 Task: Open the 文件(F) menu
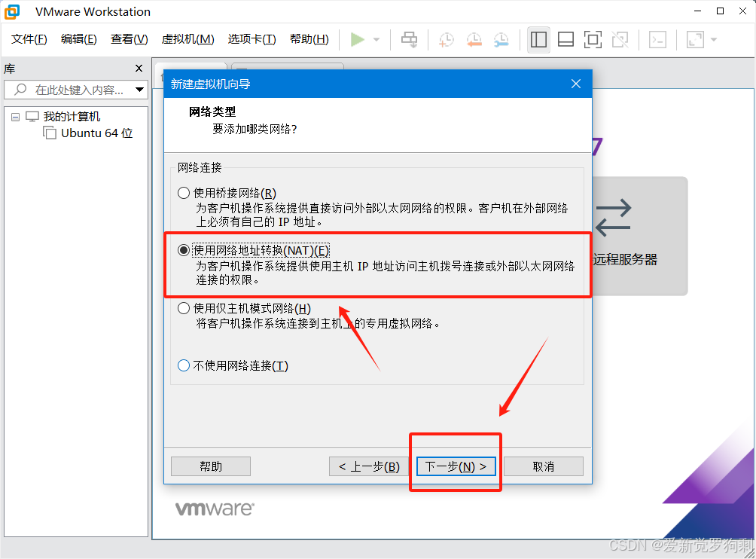(29, 39)
